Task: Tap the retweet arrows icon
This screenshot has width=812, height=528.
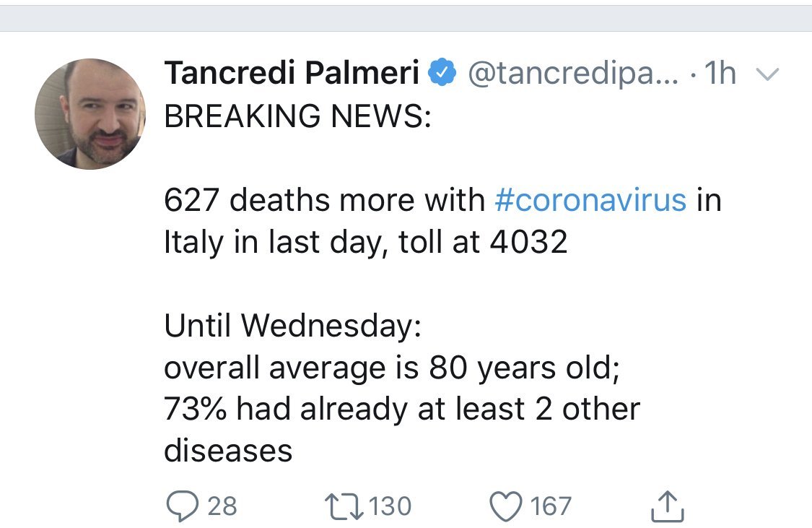Action: (x=345, y=506)
